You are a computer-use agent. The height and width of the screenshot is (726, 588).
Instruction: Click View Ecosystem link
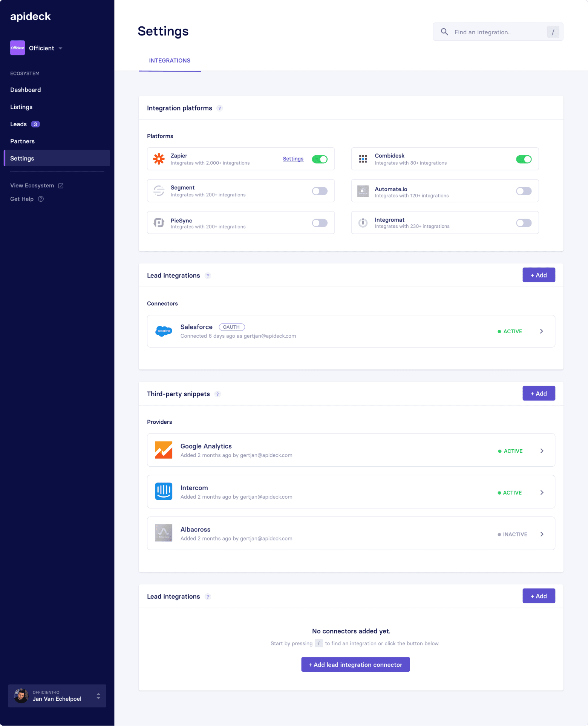pyautogui.click(x=32, y=185)
